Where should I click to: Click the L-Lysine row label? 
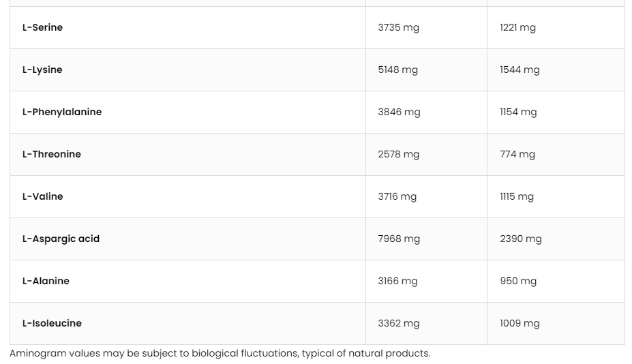(42, 70)
